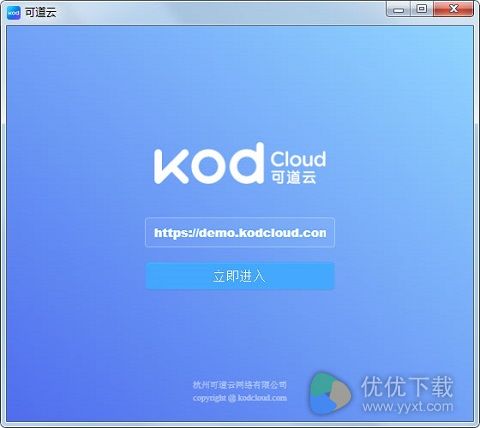This screenshot has width=480, height=428.
Task: Open the kodcloud.com footer link
Action: click(262, 398)
